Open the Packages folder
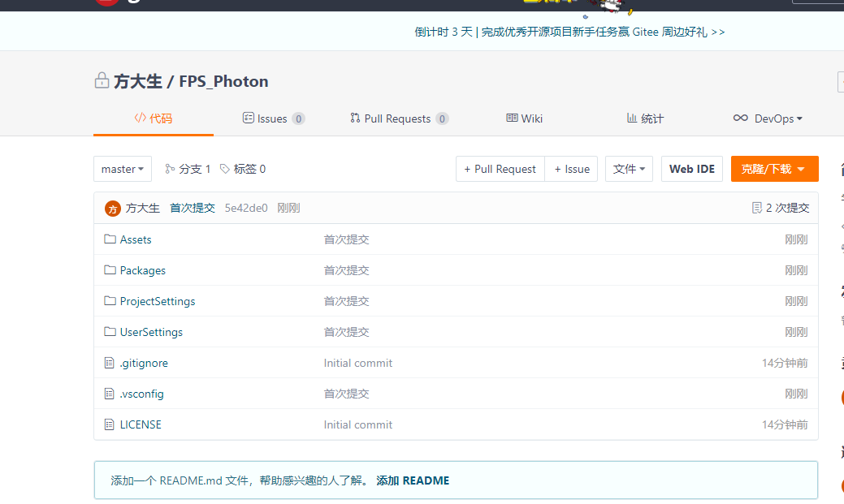 [143, 270]
